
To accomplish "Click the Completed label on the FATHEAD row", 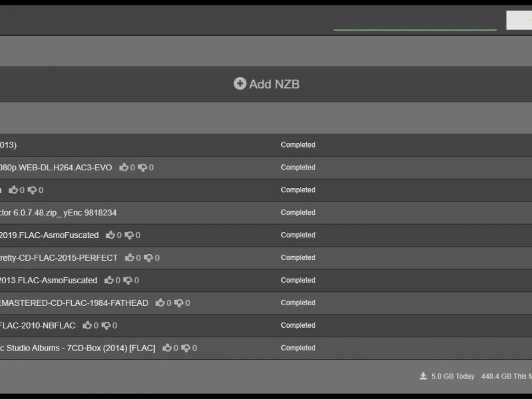I will coord(298,303).
